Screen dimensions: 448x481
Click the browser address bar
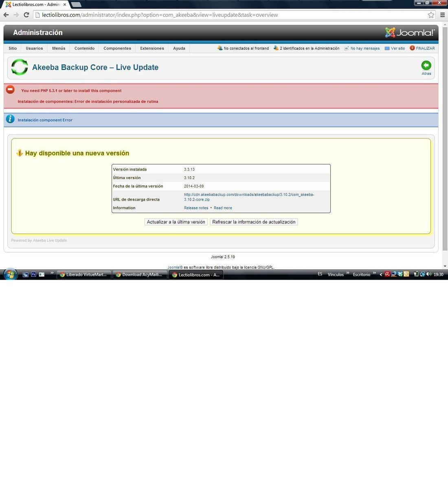(x=233, y=15)
